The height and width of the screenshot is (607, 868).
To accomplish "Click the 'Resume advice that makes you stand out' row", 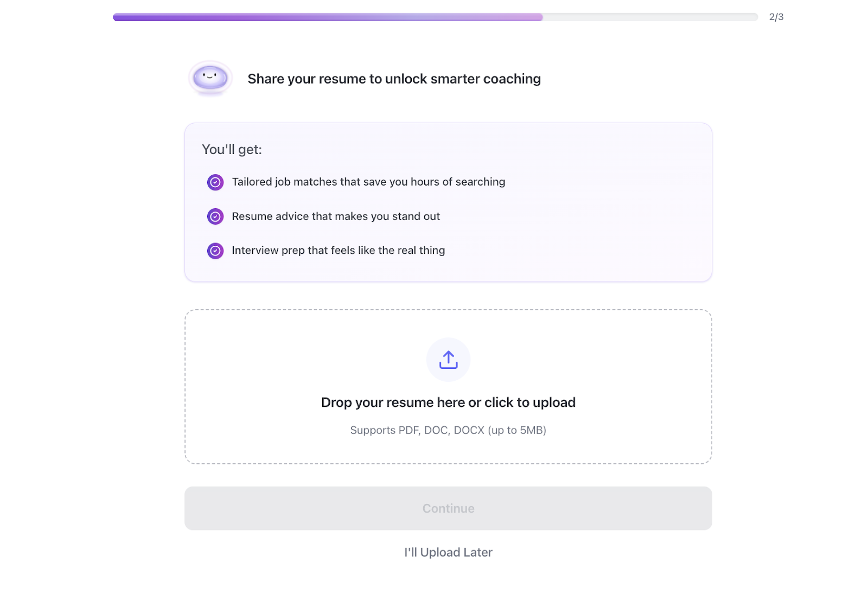I will (336, 216).
